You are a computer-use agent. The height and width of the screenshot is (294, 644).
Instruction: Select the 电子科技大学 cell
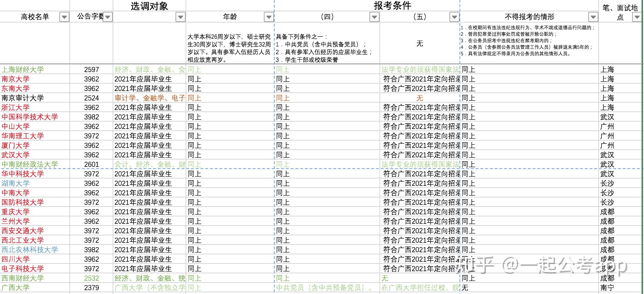[35, 269]
